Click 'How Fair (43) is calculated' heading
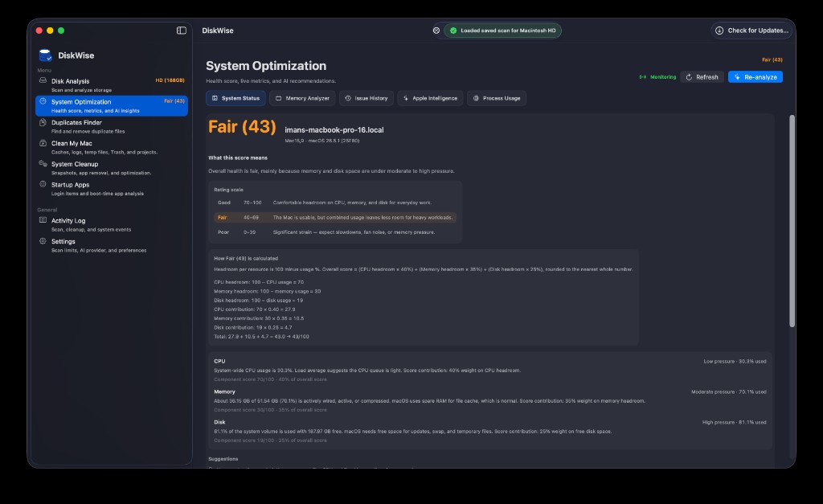This screenshot has height=504, width=823. tap(246, 258)
